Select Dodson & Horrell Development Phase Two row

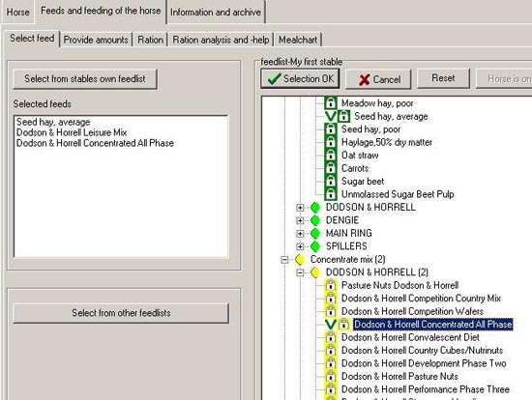(424, 363)
